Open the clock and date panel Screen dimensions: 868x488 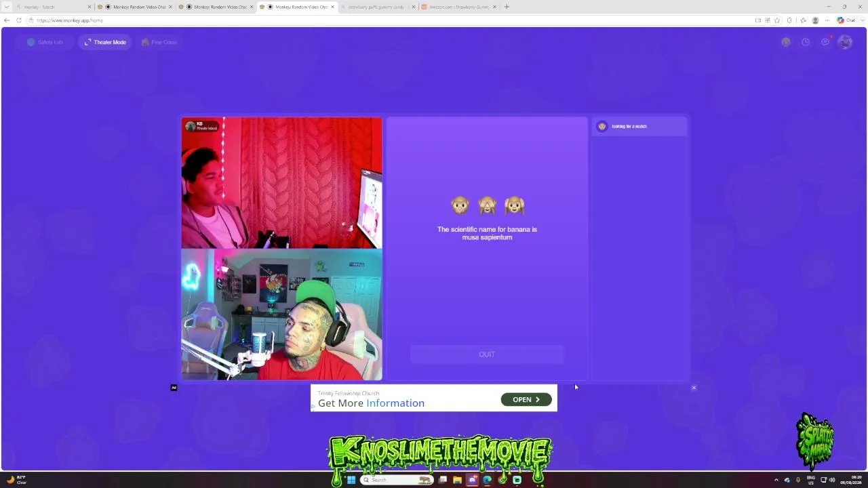click(851, 480)
